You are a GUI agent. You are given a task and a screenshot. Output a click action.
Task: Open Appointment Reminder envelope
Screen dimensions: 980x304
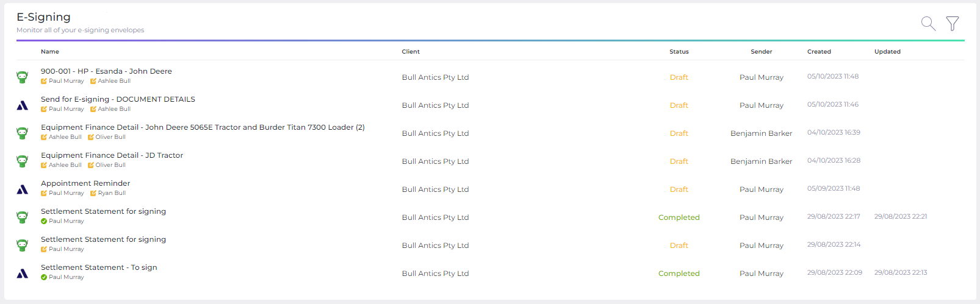(x=85, y=183)
